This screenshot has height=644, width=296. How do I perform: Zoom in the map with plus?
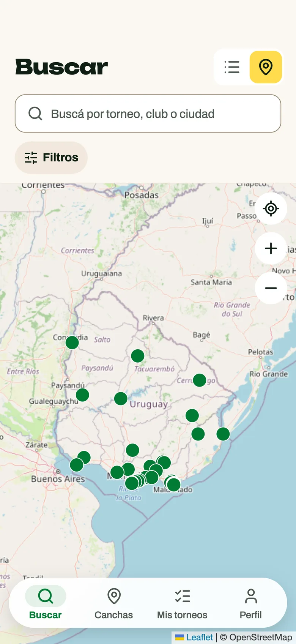point(271,248)
